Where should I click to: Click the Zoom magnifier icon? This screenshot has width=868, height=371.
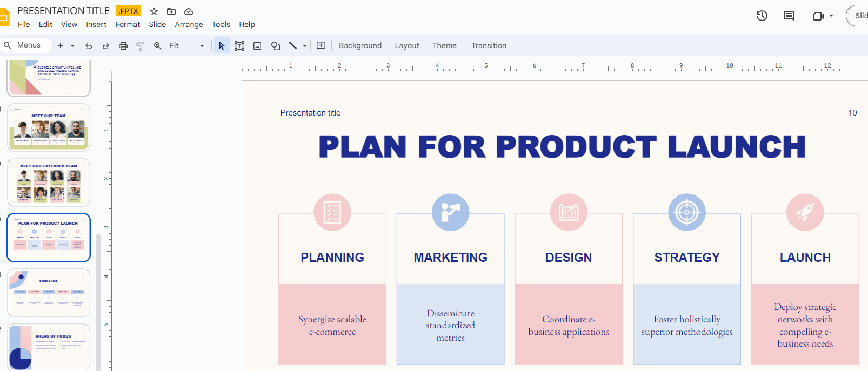point(158,46)
